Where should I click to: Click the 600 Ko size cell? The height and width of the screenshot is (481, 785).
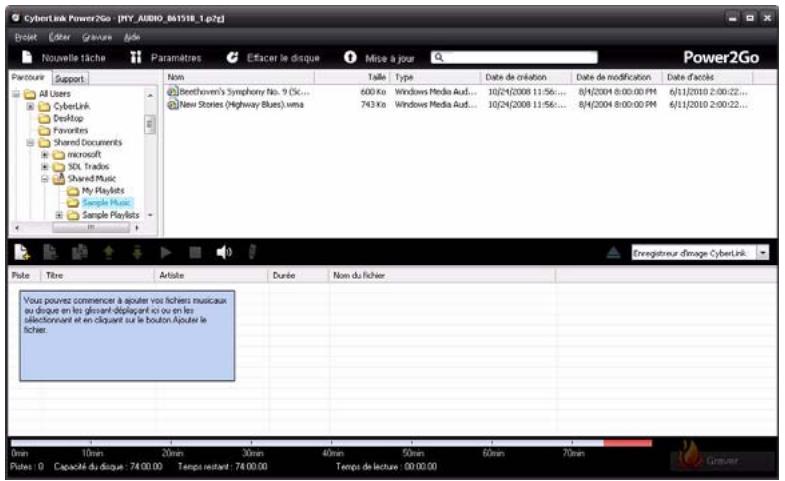pyautogui.click(x=373, y=92)
